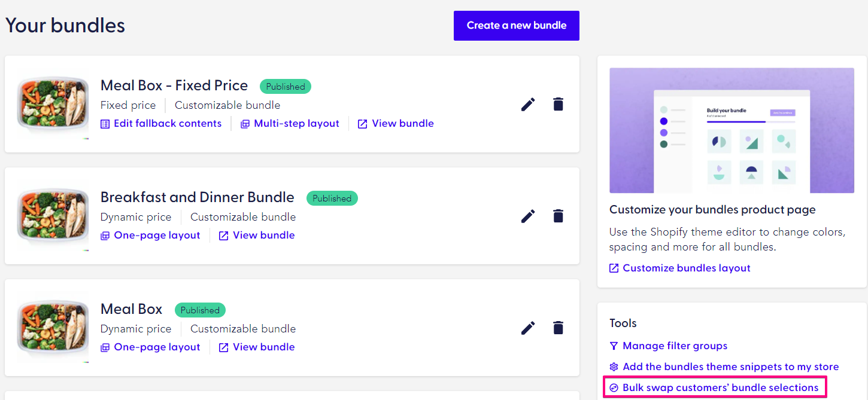The height and width of the screenshot is (400, 868).
Task: Click the gear icon beside Add the bundles theme snippets
Action: coord(614,367)
